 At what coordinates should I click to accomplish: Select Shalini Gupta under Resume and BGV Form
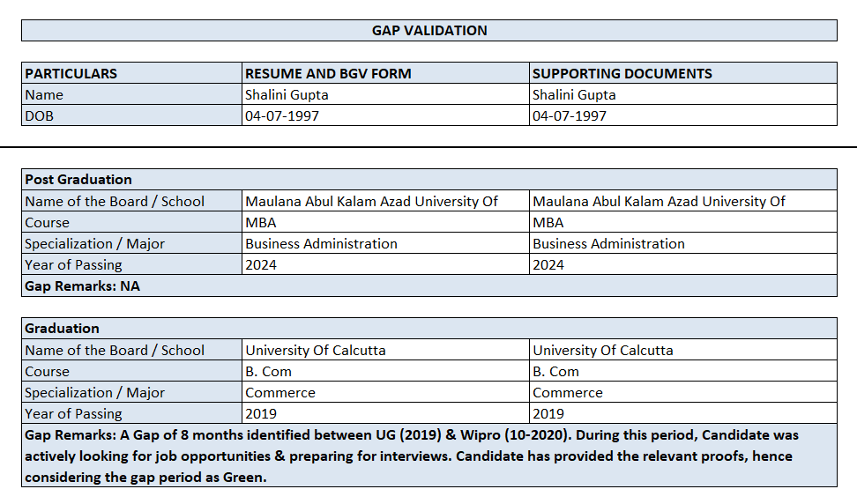point(287,94)
